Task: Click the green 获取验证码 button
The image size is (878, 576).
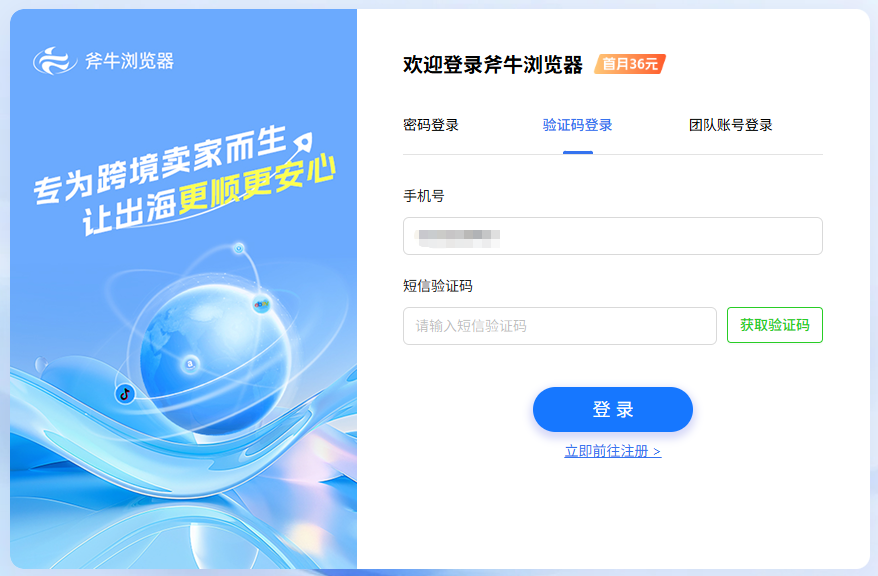Action: [774, 325]
